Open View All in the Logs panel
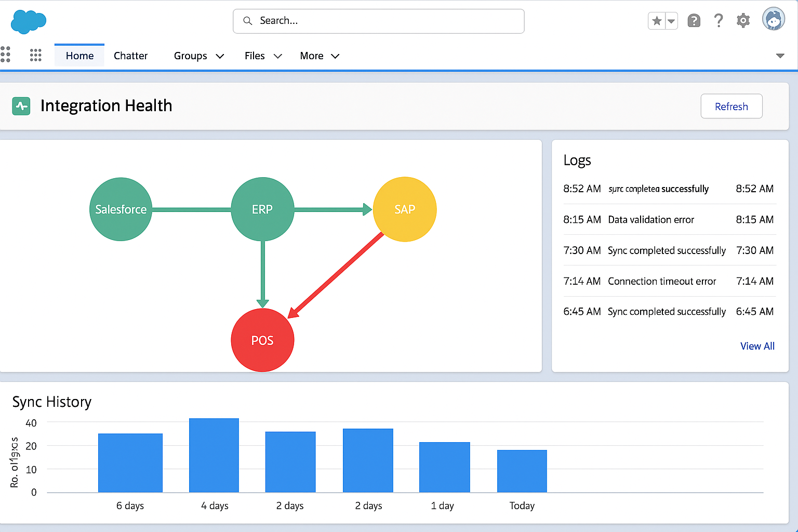Screen dimensions: 798x532 [757, 345]
